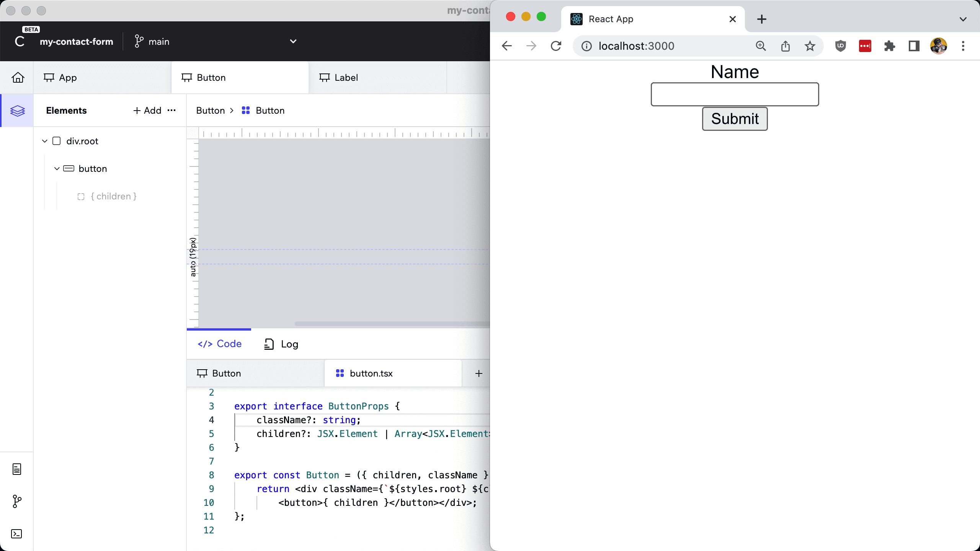Reload the localhost page
The width and height of the screenshot is (980, 551).
[x=556, y=46]
